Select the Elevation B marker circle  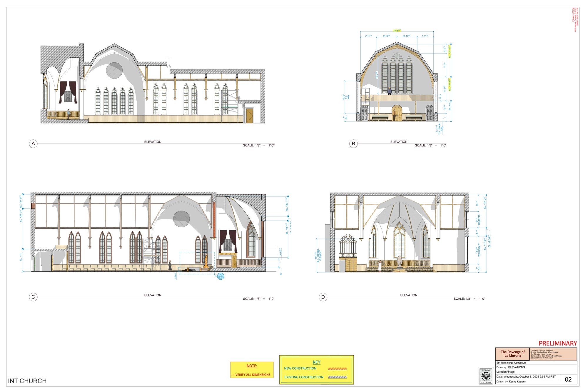353,143
